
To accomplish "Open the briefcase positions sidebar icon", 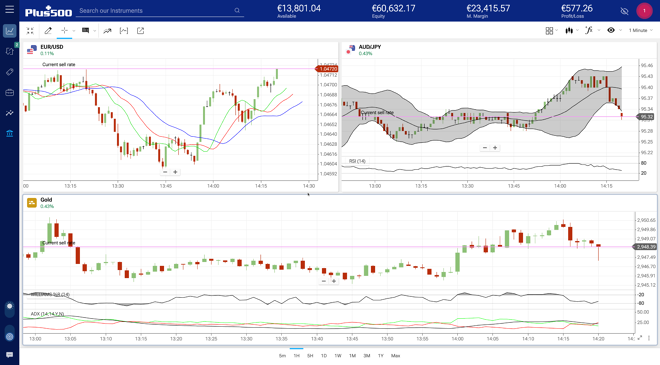I will tap(9, 92).
